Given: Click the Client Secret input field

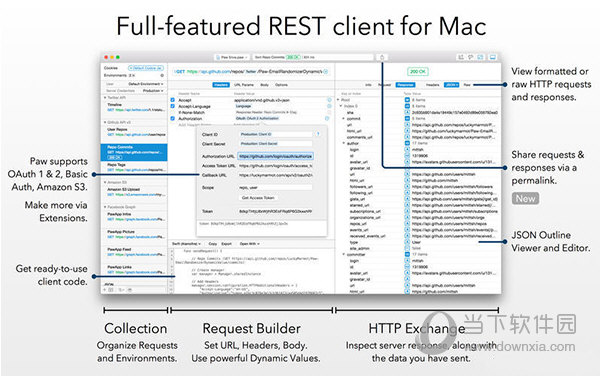Looking at the screenshot, I should pos(276,143).
